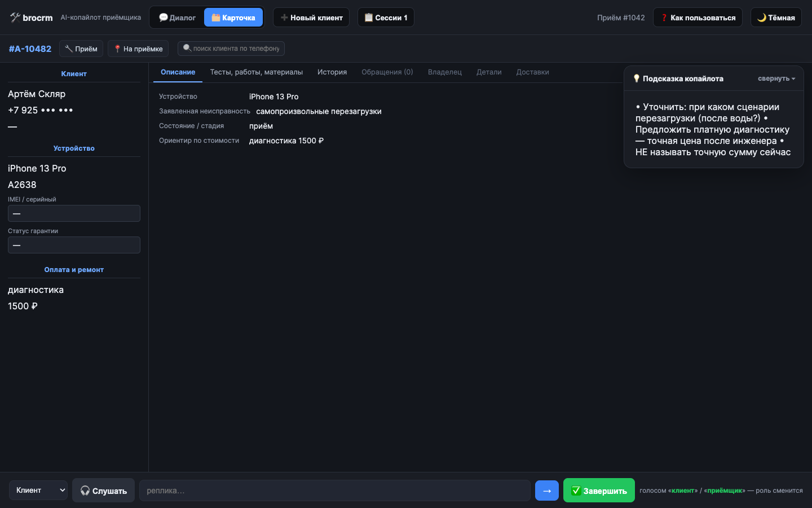Click the wrench icon in Приём button
This screenshot has width=812, height=508.
[x=69, y=49]
